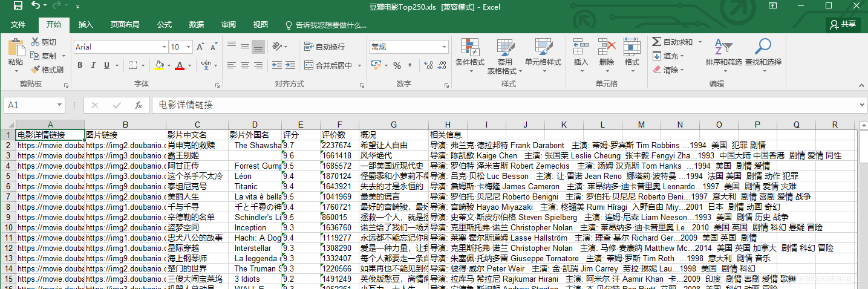Click the Copy (复制) button
868x289 pixels.
tap(44, 56)
